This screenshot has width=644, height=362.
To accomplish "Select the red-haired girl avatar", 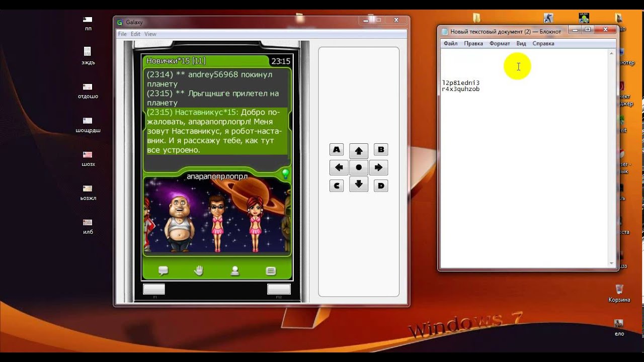I will (x=254, y=223).
